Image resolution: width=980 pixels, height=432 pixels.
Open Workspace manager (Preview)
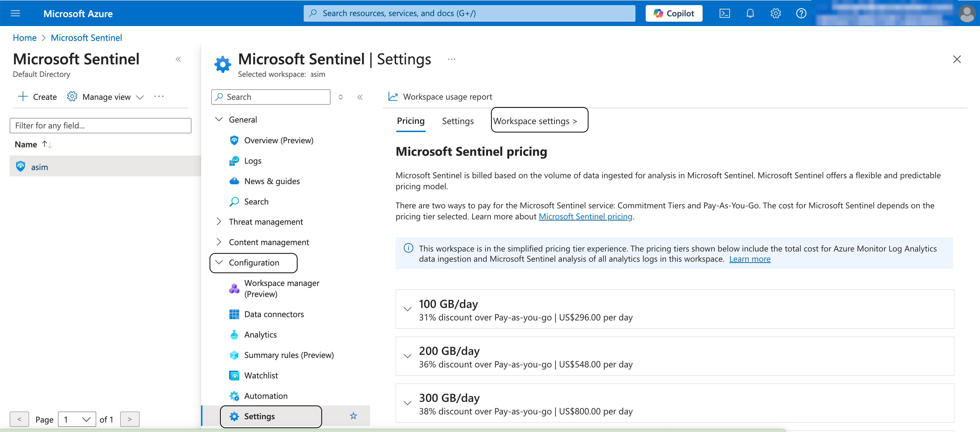[x=281, y=289]
